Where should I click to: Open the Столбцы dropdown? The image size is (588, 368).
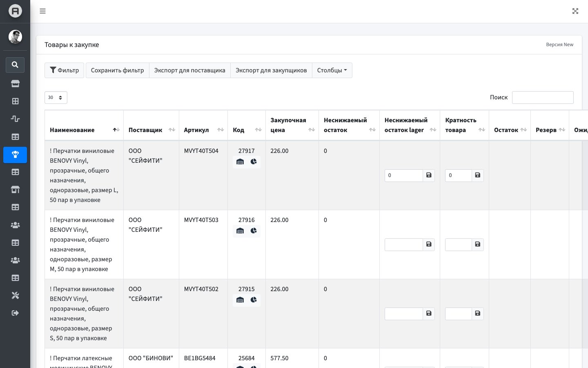(332, 70)
